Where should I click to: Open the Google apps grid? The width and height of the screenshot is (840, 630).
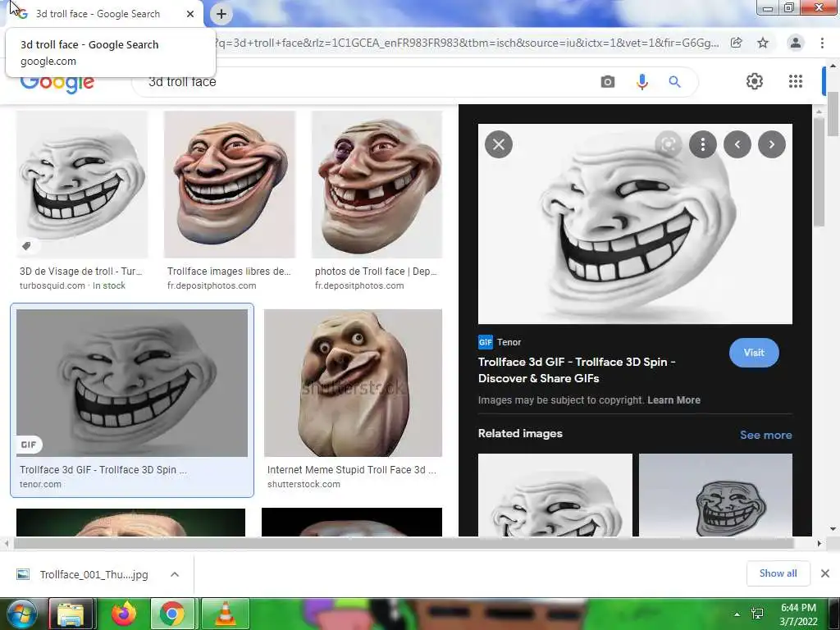click(796, 81)
